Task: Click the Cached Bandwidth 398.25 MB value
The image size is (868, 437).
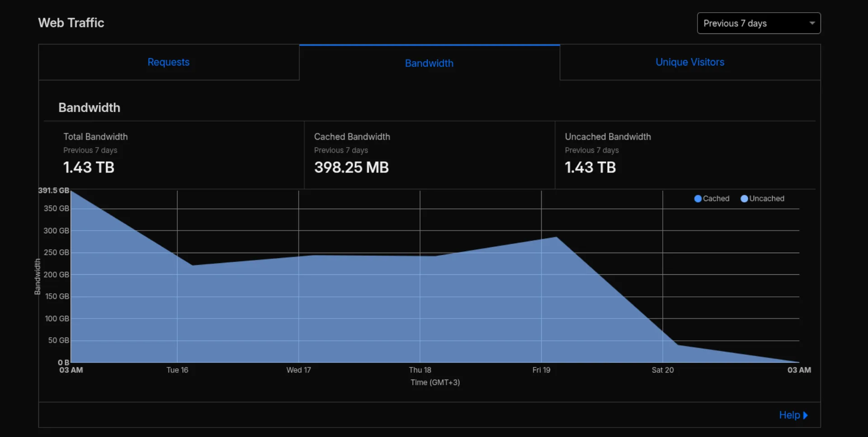Action: 351,167
